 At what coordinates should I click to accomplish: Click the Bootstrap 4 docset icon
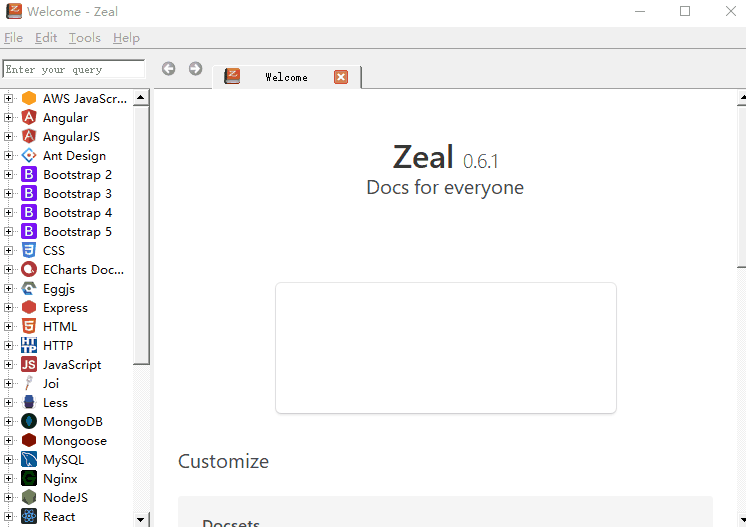(x=29, y=213)
